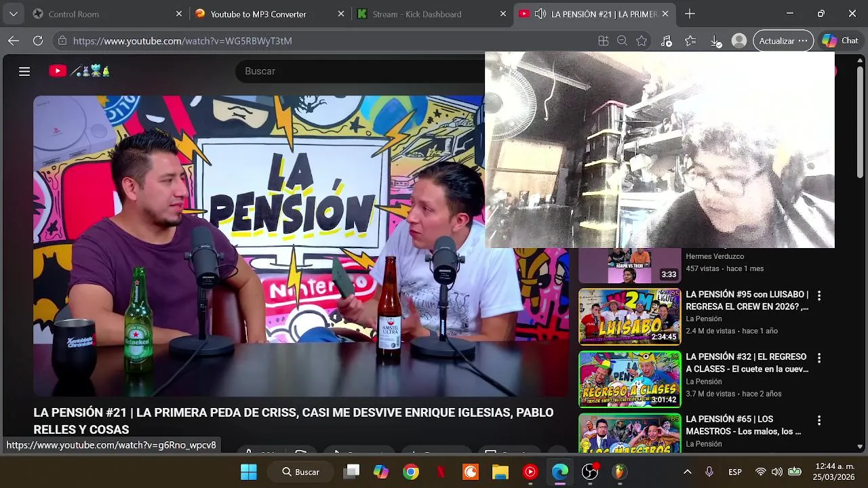Open Netflix from the taskbar
This screenshot has width=868, height=488.
[x=441, y=472]
